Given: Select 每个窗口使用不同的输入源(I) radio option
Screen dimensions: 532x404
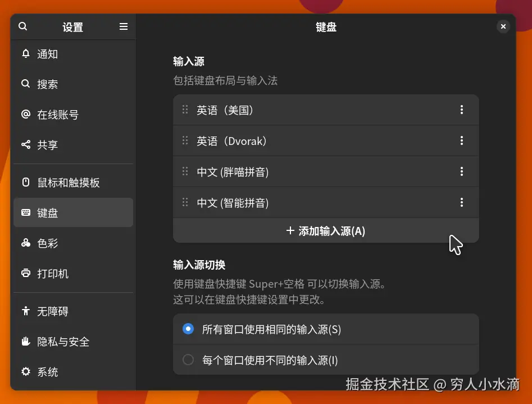Looking at the screenshot, I should point(188,360).
